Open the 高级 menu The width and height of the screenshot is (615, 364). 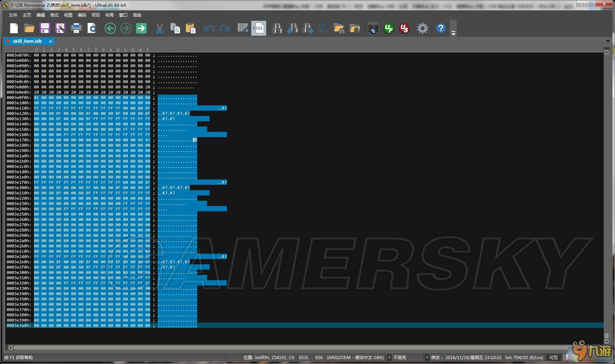[x=137, y=15]
